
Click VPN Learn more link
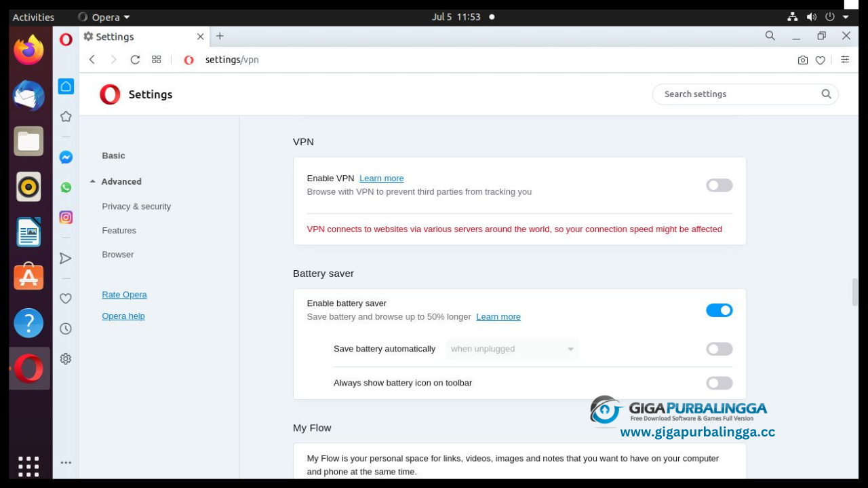point(381,179)
